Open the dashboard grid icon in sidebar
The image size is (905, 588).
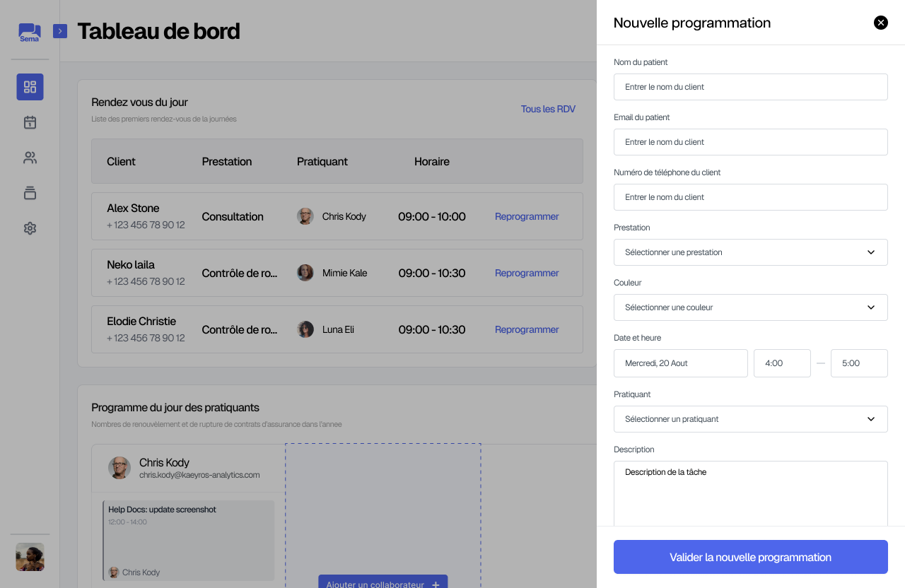coord(30,87)
